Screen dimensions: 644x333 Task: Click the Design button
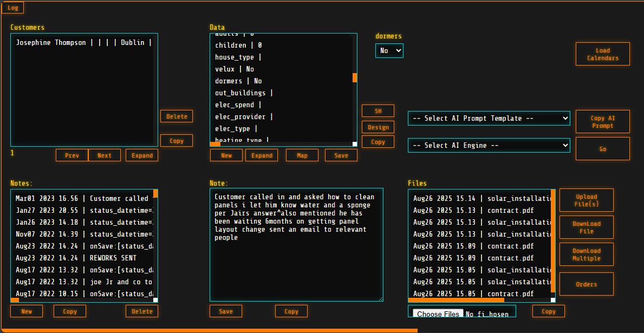click(x=378, y=127)
